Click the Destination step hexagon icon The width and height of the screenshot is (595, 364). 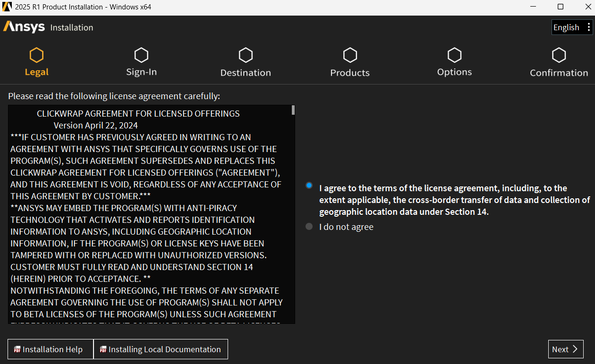pyautogui.click(x=246, y=55)
